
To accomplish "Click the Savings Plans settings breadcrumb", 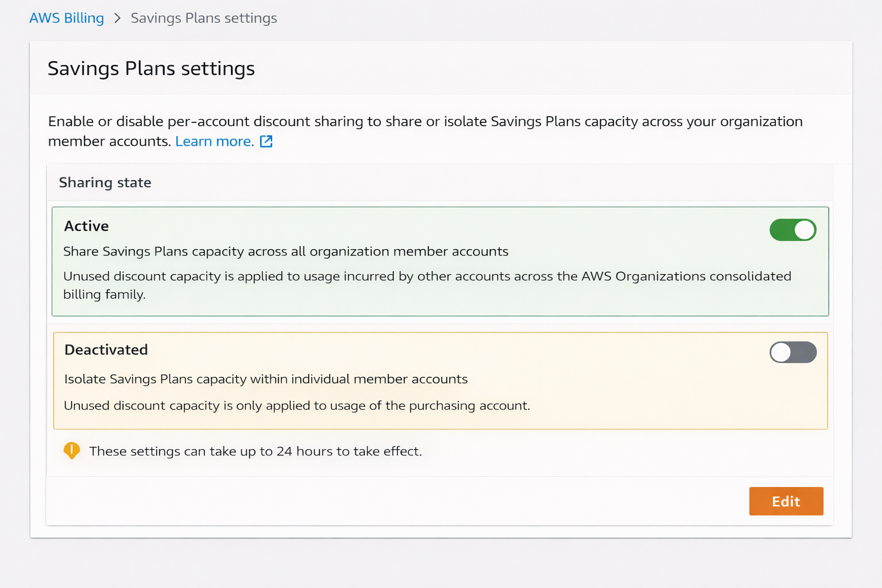I will point(204,18).
